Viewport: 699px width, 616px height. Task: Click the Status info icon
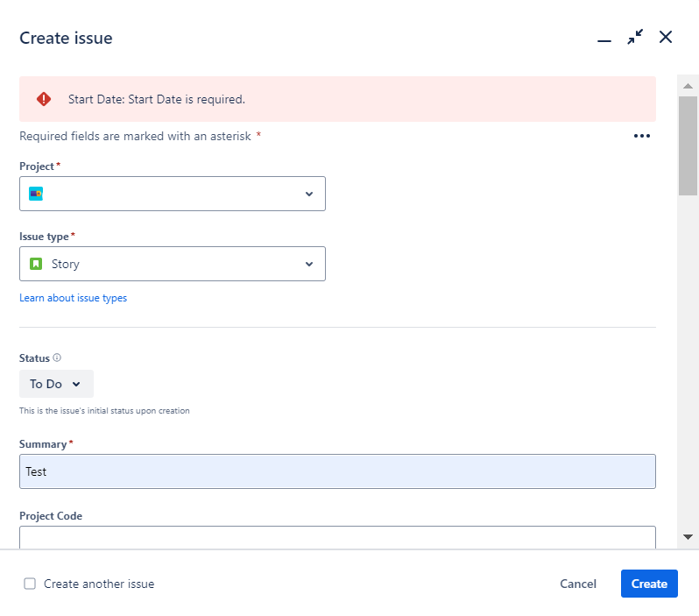coord(57,358)
